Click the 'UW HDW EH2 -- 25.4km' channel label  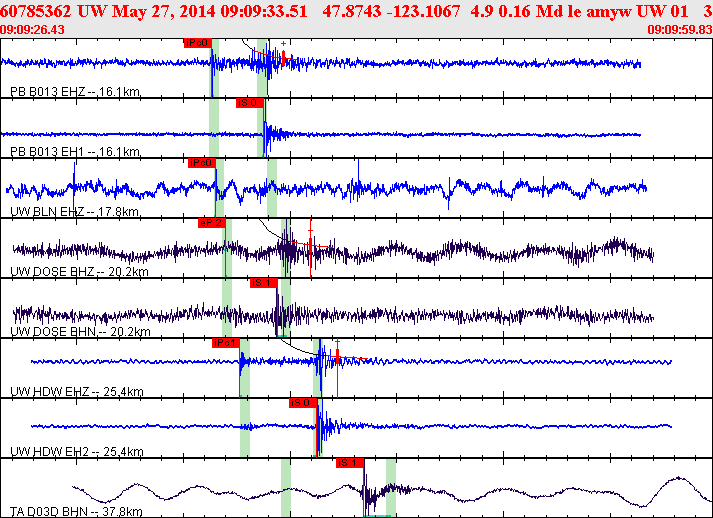(77, 452)
